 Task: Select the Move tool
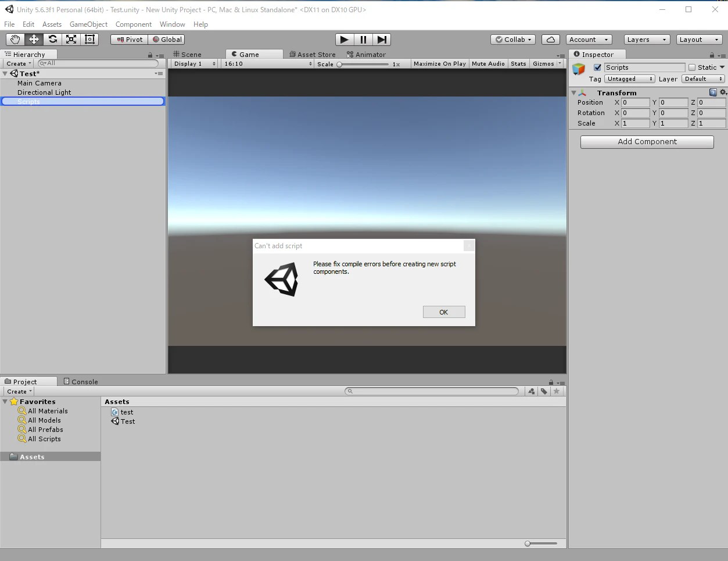coord(34,40)
